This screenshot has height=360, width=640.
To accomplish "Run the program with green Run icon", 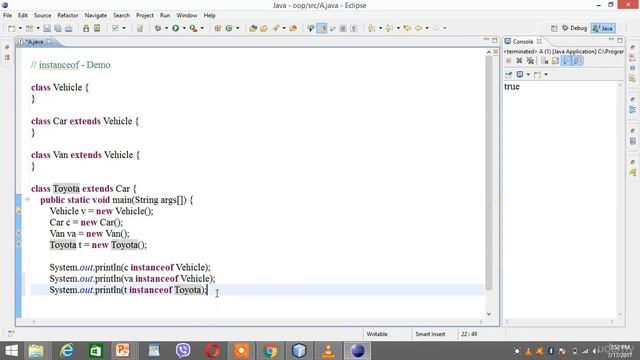I will click(176, 28).
